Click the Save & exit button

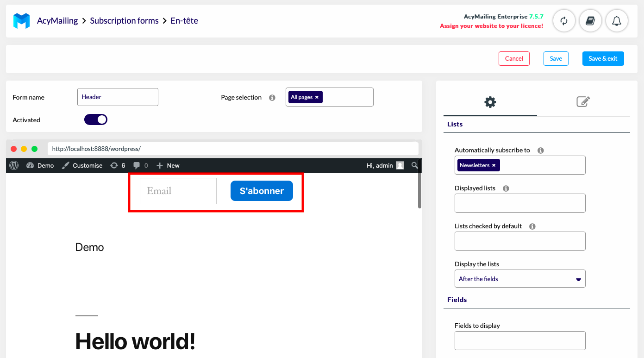click(x=603, y=58)
